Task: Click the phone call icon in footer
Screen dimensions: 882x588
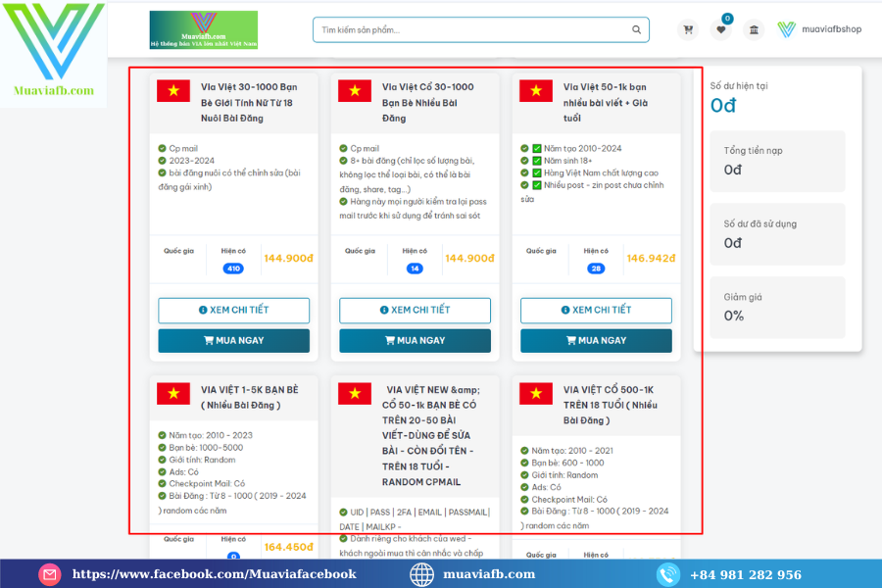Action: pos(668,574)
